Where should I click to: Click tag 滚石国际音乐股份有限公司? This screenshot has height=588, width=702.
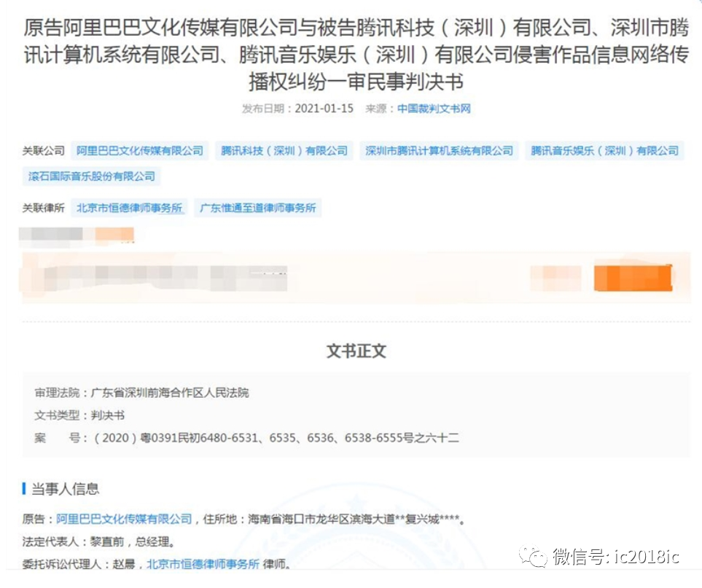91,176
